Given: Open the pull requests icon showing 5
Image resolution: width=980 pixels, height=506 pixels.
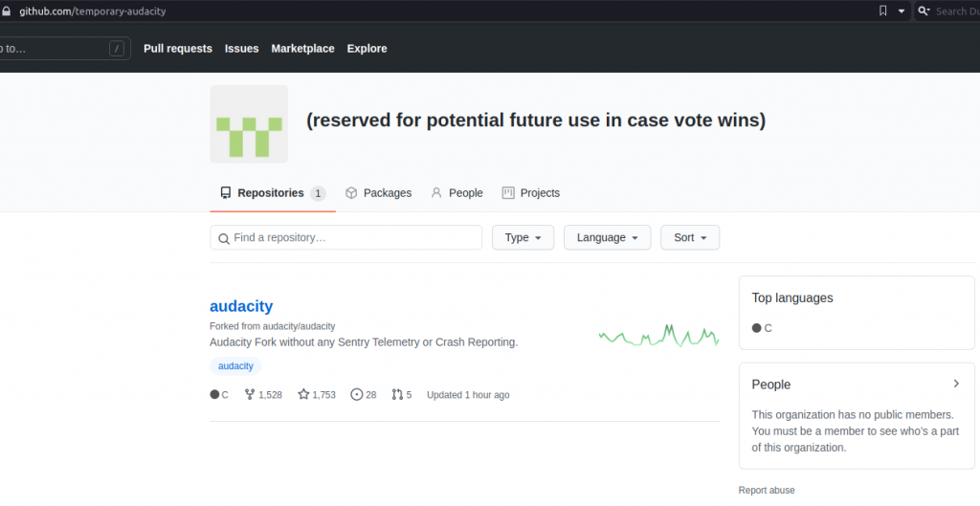Looking at the screenshot, I should (397, 394).
